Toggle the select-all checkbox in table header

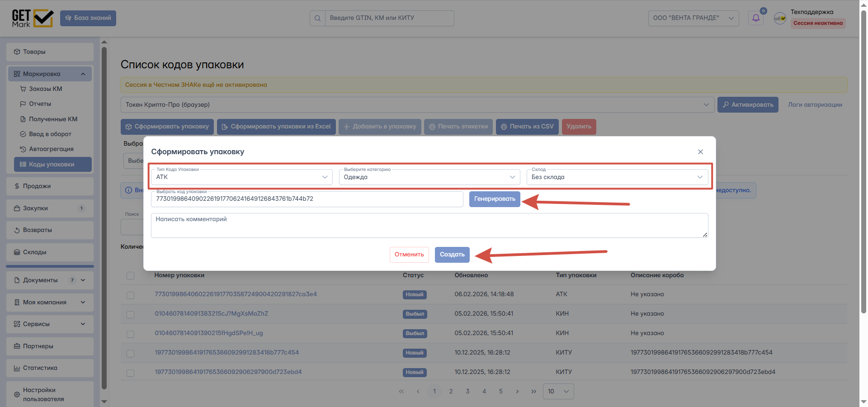[131, 276]
